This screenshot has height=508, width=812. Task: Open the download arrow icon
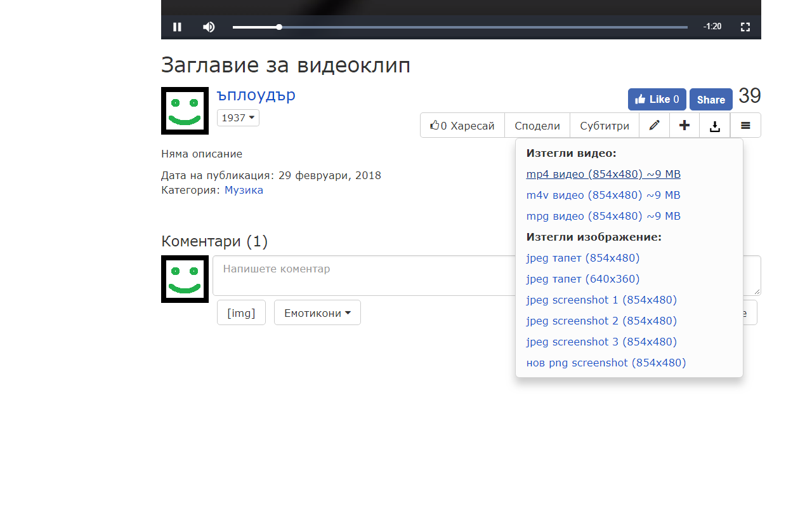coord(715,125)
